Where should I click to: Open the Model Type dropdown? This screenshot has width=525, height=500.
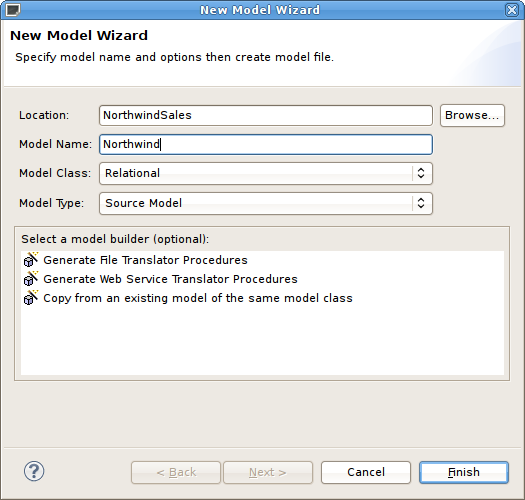click(x=266, y=203)
